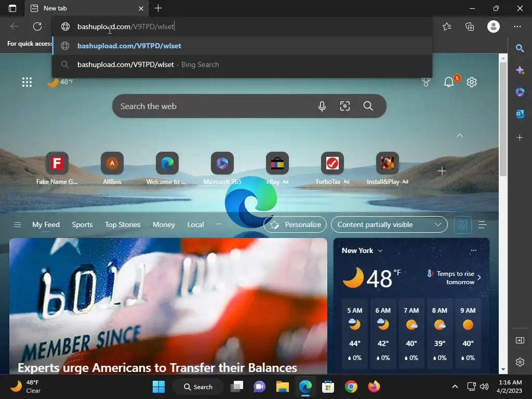Open the volume speaker tray icon
Viewport: 532px width, 399px height.
click(484, 387)
